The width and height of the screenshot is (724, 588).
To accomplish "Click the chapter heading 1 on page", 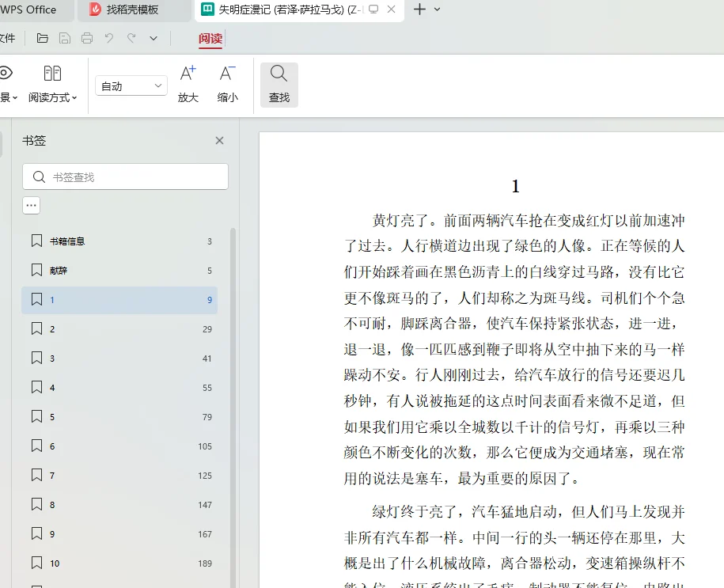I will click(x=515, y=186).
